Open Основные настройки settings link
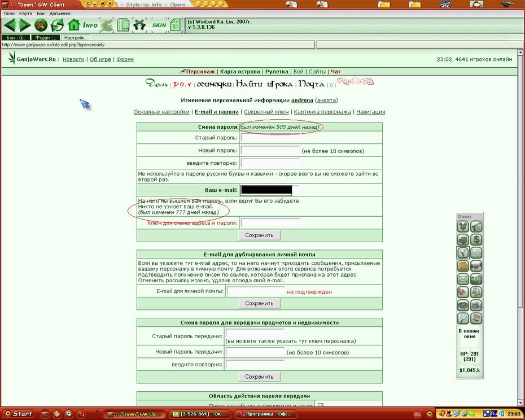The image size is (525, 420). point(161,112)
